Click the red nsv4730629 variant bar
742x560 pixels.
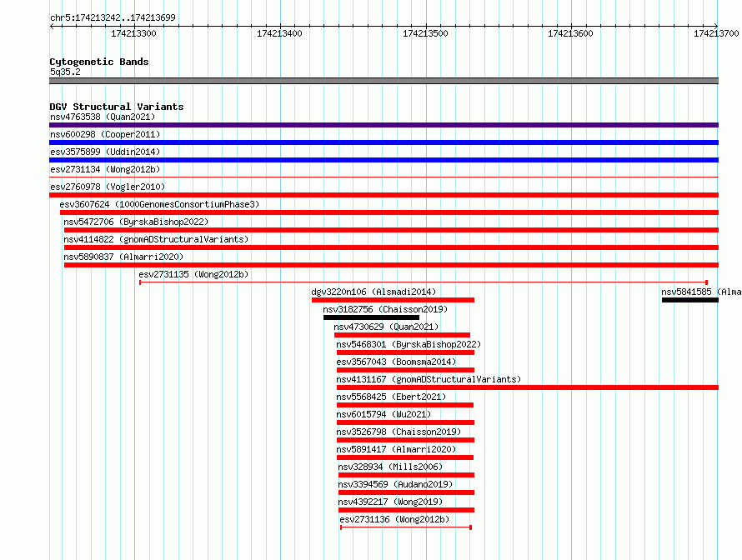[402, 335]
